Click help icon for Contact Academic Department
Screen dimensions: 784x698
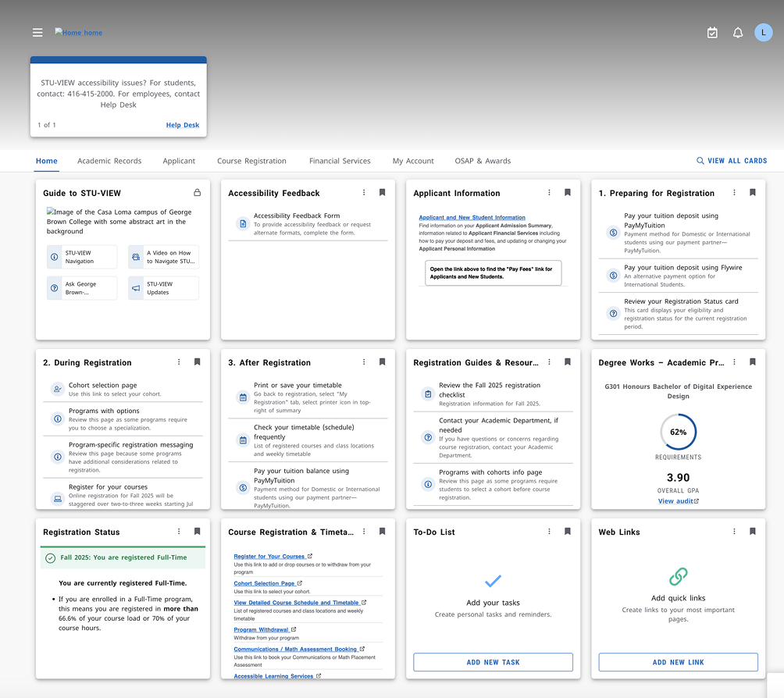click(428, 437)
